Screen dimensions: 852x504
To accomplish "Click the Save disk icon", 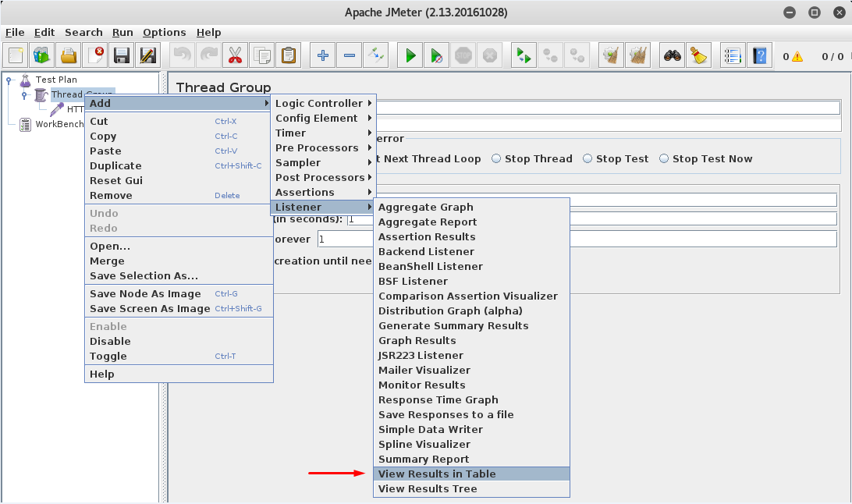I will 121,55.
